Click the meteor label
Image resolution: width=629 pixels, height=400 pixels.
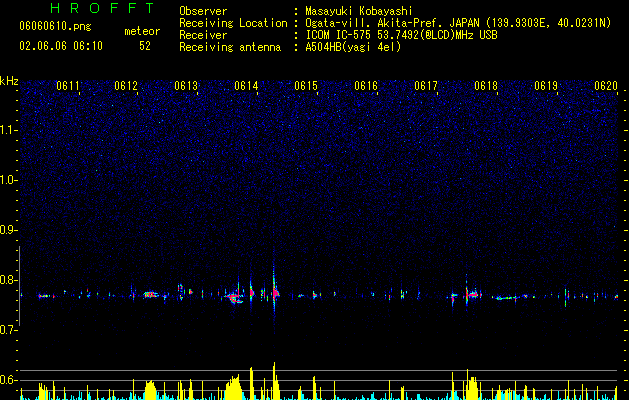tap(142, 31)
